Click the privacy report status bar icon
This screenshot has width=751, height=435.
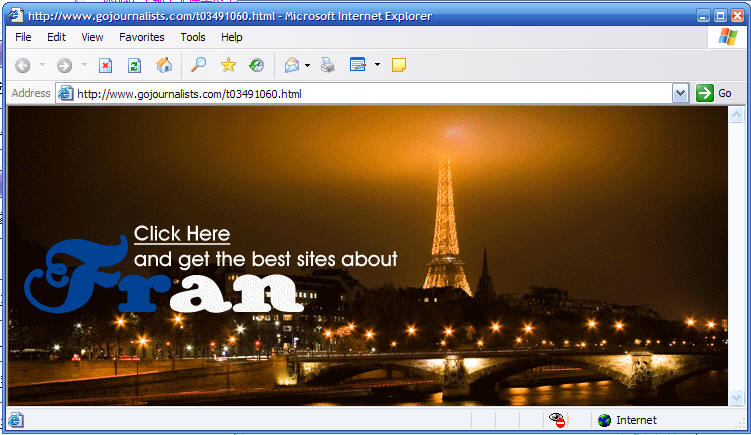[x=557, y=420]
